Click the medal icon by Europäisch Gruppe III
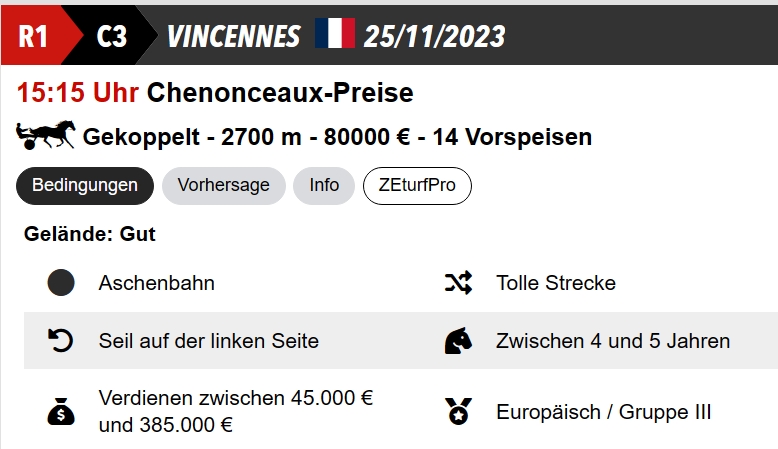This screenshot has height=449, width=778. click(458, 411)
